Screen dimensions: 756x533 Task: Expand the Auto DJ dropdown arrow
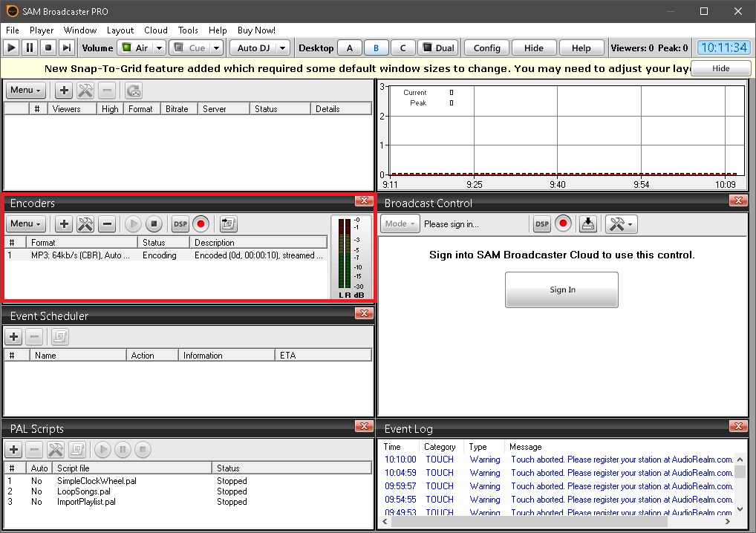point(283,48)
